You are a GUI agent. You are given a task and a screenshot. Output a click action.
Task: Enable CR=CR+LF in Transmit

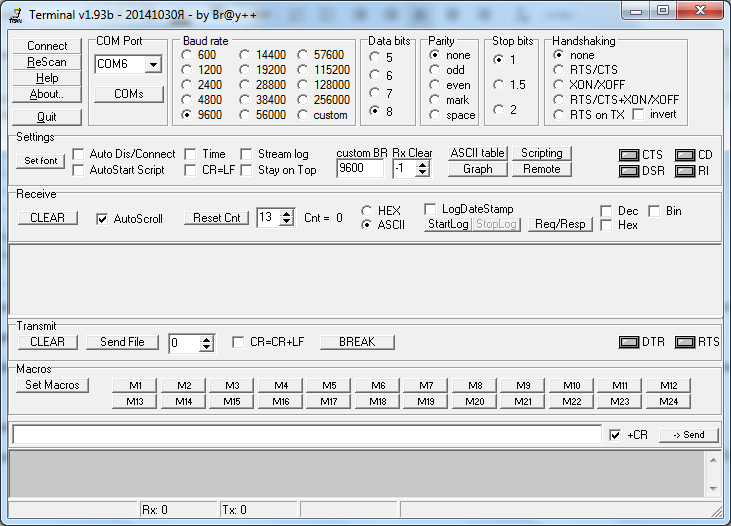[x=238, y=342]
